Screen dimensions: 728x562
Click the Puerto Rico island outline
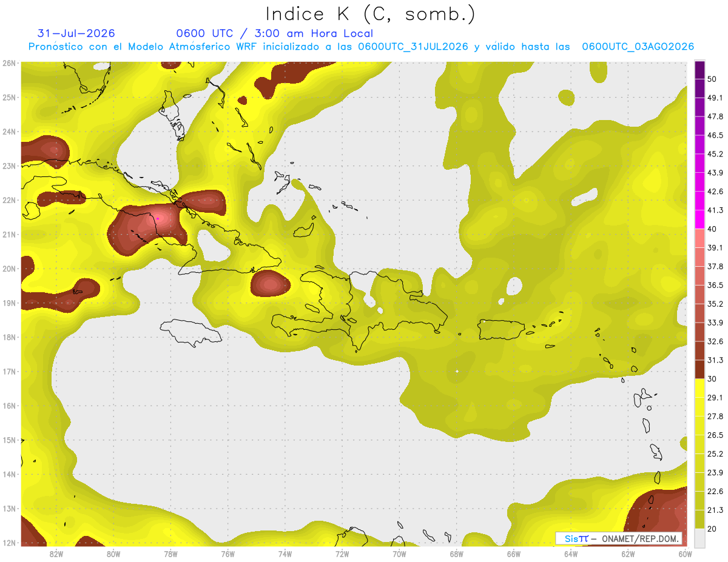pos(502,329)
